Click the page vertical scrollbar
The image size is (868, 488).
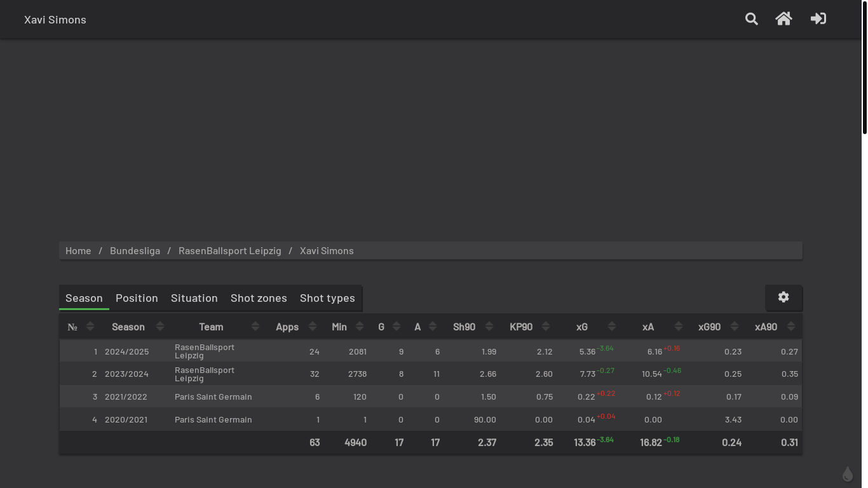(x=864, y=67)
